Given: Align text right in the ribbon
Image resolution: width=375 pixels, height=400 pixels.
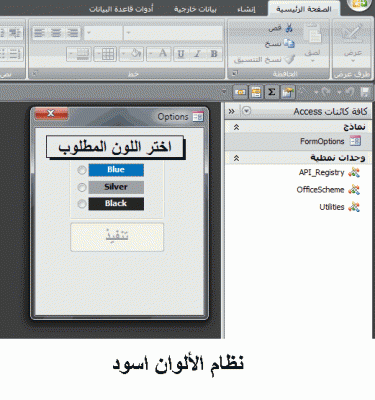Looking at the screenshot, I should (73, 33).
